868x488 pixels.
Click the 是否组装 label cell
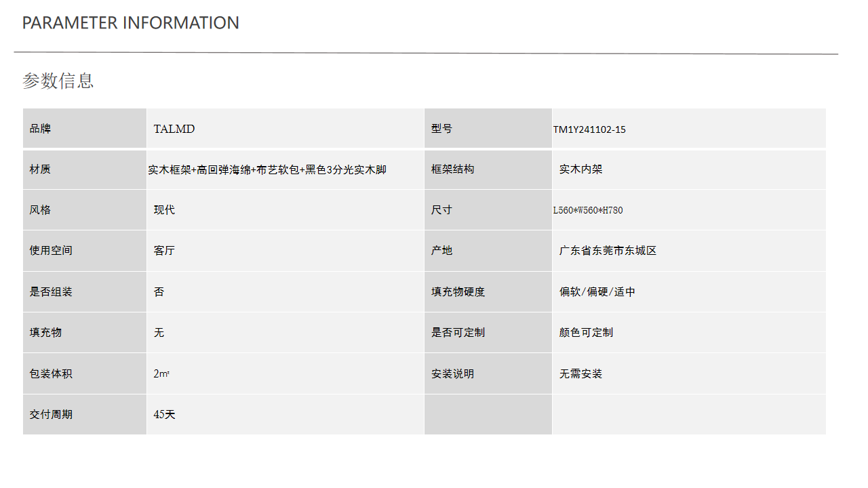[x=51, y=292]
